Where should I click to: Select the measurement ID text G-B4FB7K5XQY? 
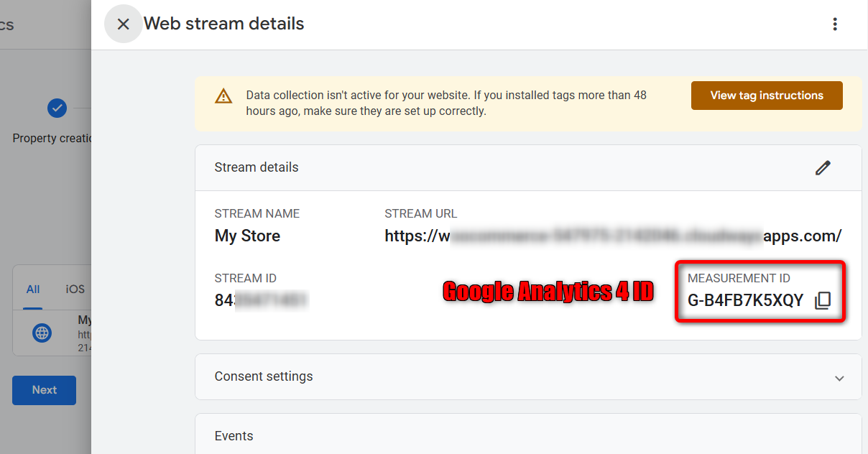point(745,301)
